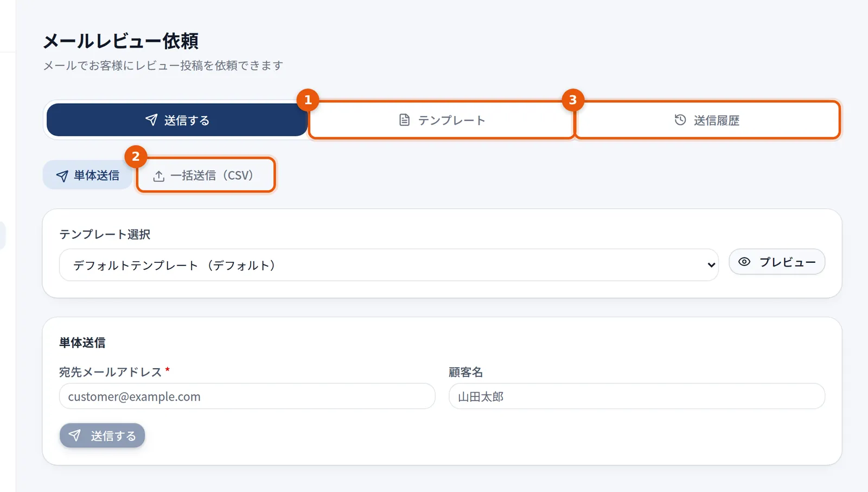Click the document icon beside the テンプレート label

[404, 120]
